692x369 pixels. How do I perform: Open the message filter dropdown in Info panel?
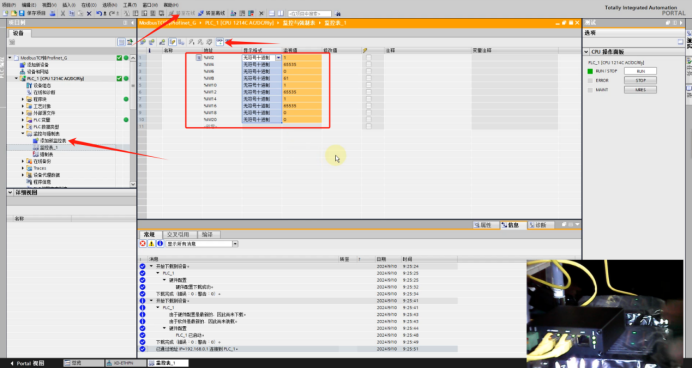point(235,244)
